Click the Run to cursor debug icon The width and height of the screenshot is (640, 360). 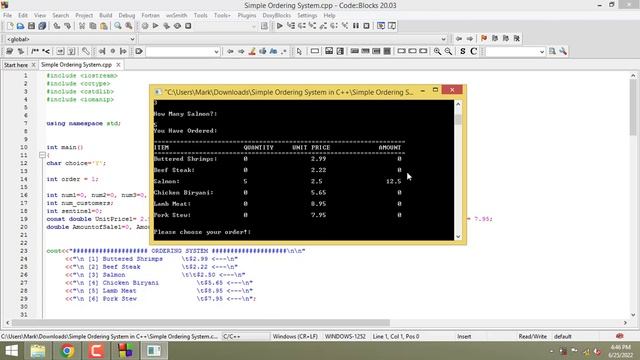tap(291, 26)
